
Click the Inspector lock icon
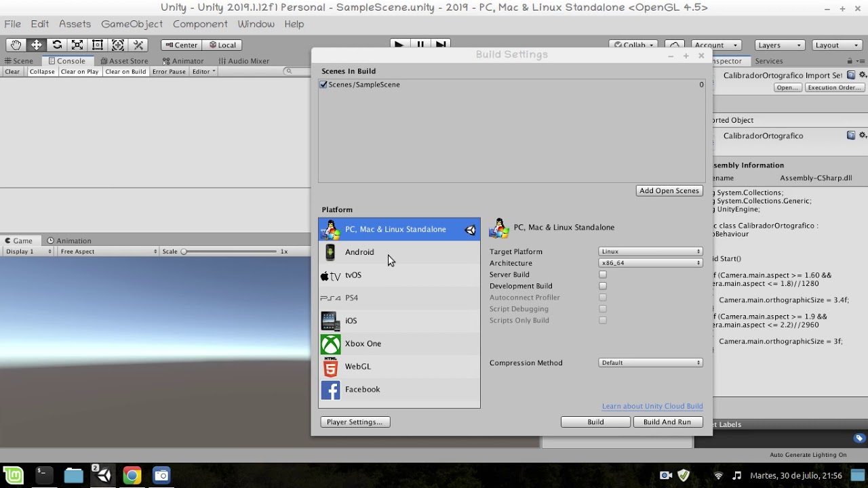pyautogui.click(x=850, y=61)
